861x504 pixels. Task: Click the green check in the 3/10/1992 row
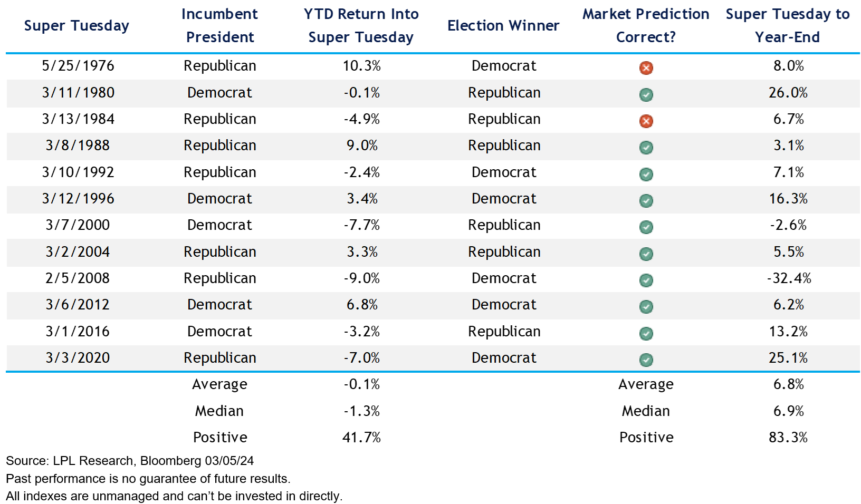click(646, 174)
